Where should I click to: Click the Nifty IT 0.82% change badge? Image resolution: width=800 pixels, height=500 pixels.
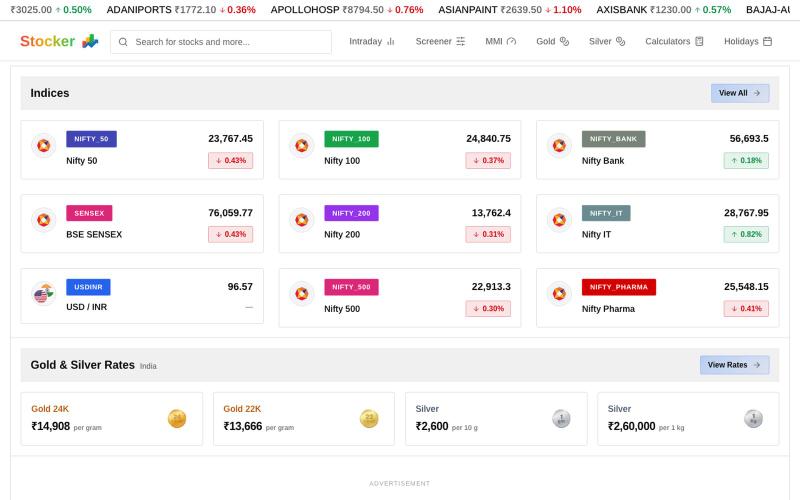(746, 235)
